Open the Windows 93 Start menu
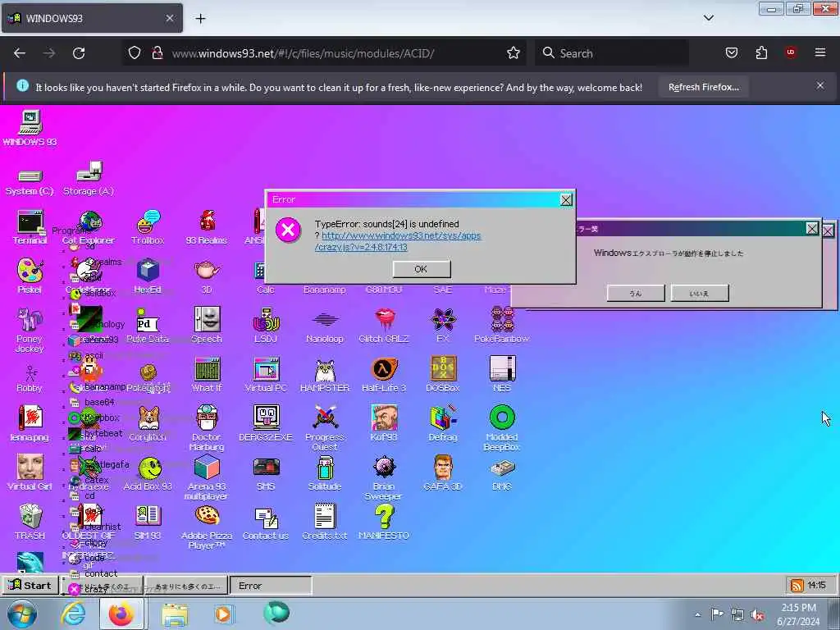The width and height of the screenshot is (840, 630). point(30,585)
